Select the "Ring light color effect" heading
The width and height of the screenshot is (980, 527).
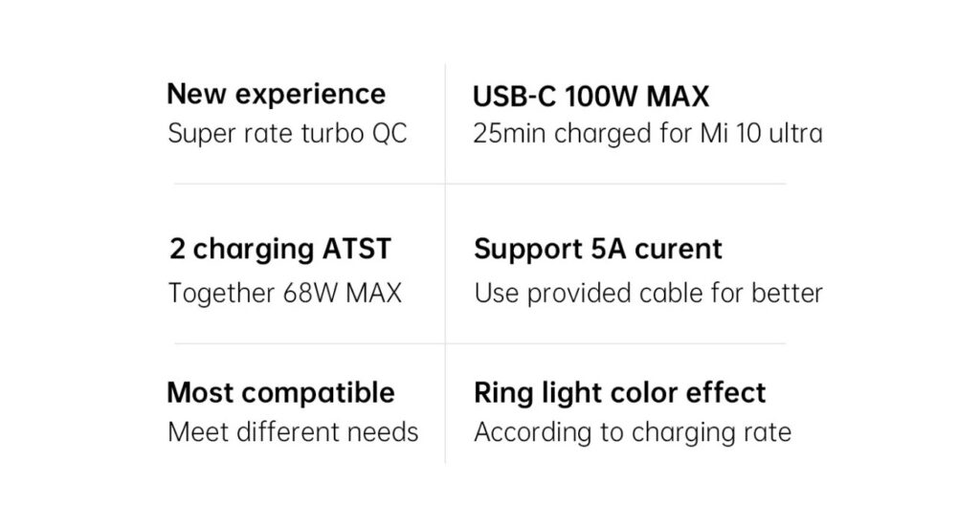(x=619, y=392)
